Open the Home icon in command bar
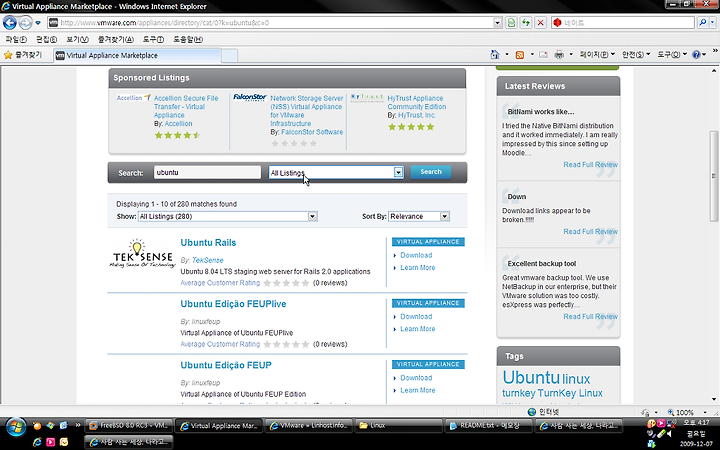The width and height of the screenshot is (720, 450). (495, 55)
